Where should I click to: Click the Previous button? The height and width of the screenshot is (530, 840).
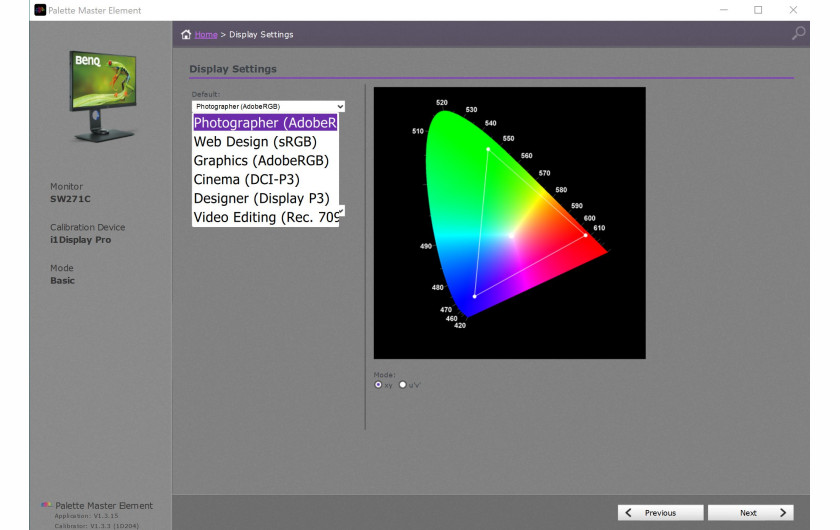(x=660, y=512)
